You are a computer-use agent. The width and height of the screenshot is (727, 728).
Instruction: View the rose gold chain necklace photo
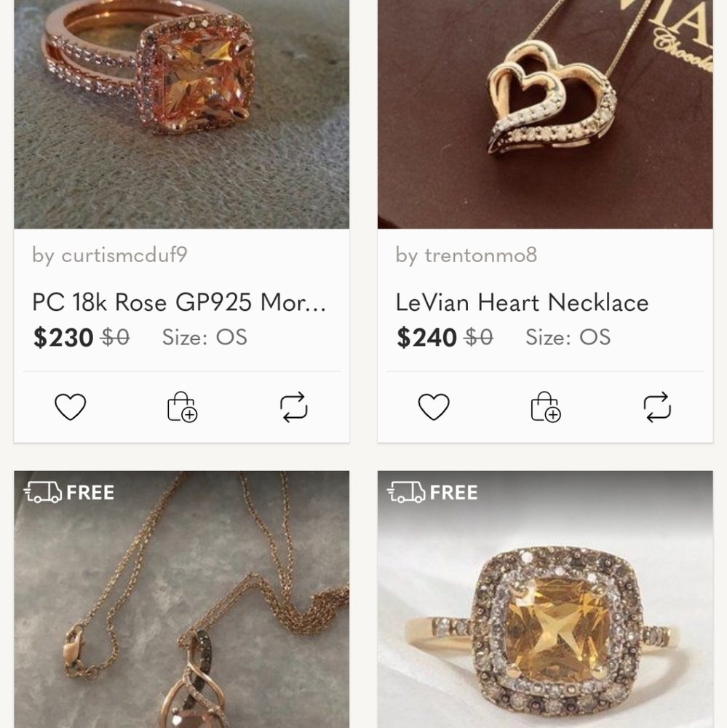tap(181, 599)
